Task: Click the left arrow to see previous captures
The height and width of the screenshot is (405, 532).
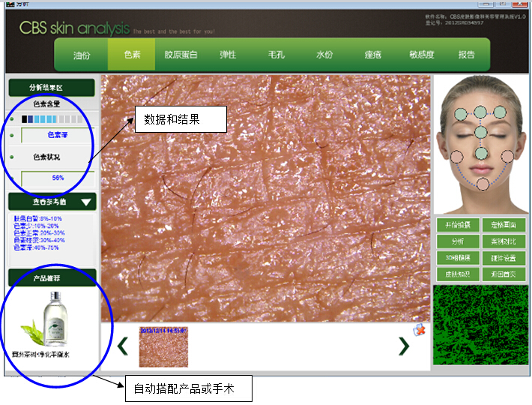Action: click(x=122, y=346)
